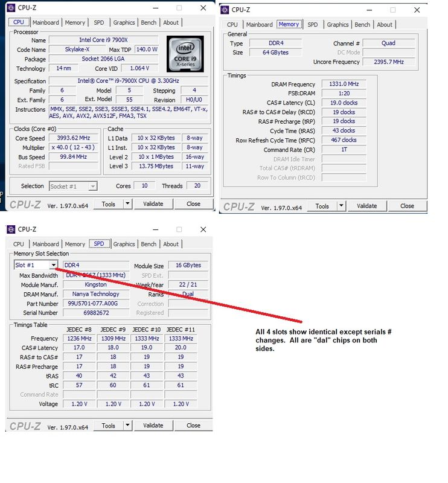The image size is (448, 483).
Task: Select the Graphics tab in the bottom SPD window
Action: 124,244
